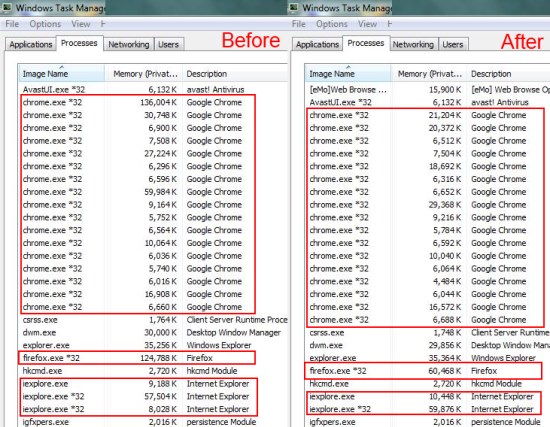Select chrome.exe using 18,692 K in After window

tap(427, 166)
